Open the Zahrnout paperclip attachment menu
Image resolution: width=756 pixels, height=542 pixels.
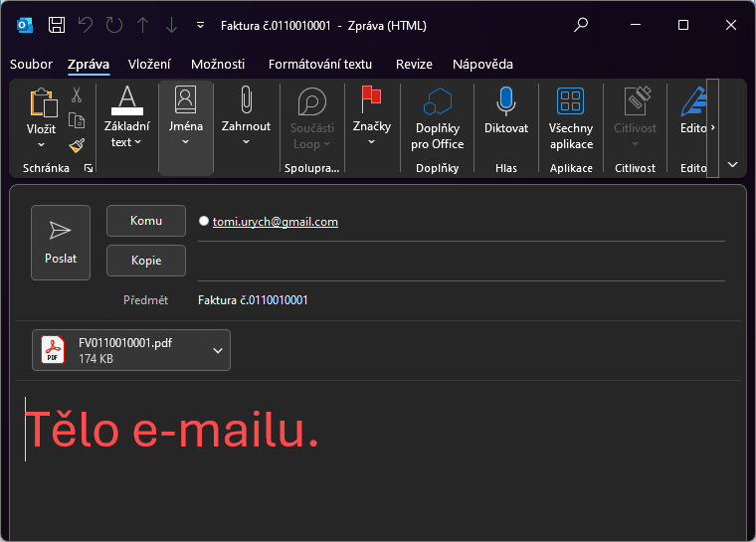click(246, 116)
